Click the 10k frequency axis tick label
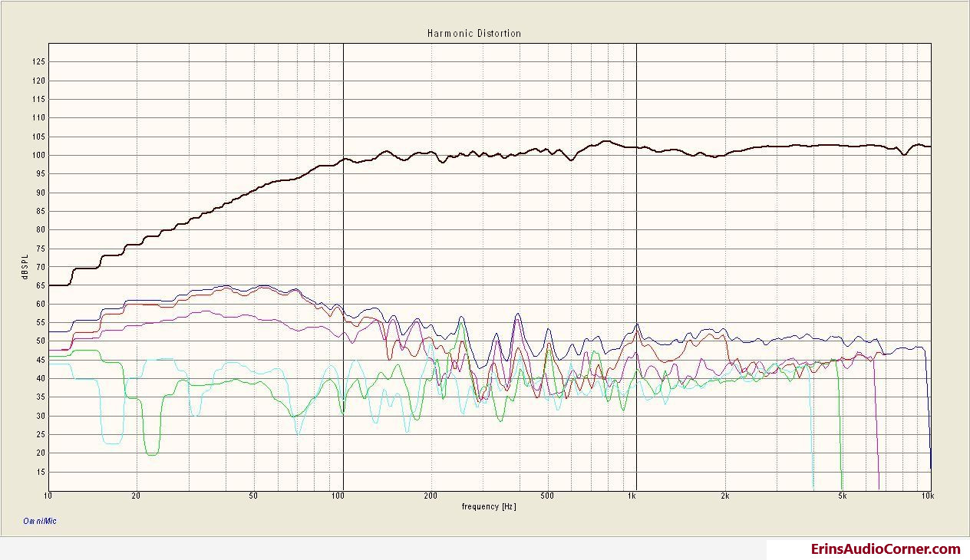Screen dimensions: 970x560 [928, 496]
